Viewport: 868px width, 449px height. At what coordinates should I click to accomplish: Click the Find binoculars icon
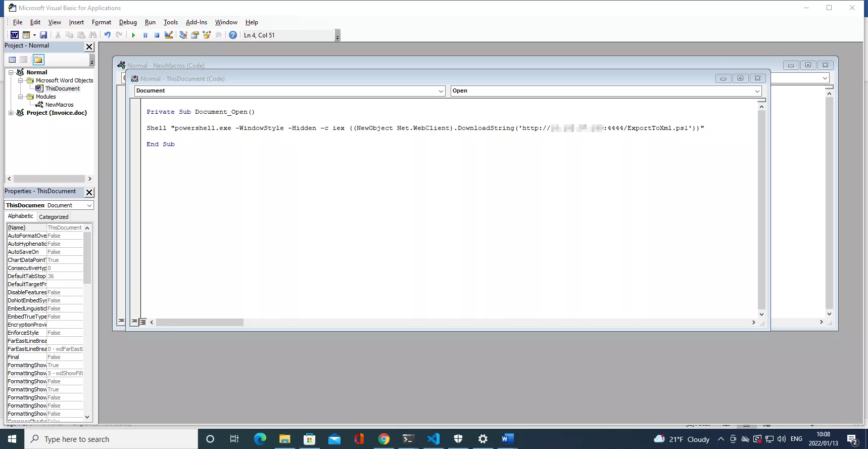click(93, 35)
